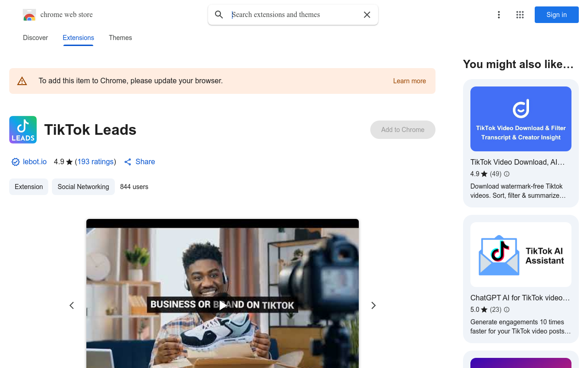Click the Sign in button

click(x=557, y=15)
